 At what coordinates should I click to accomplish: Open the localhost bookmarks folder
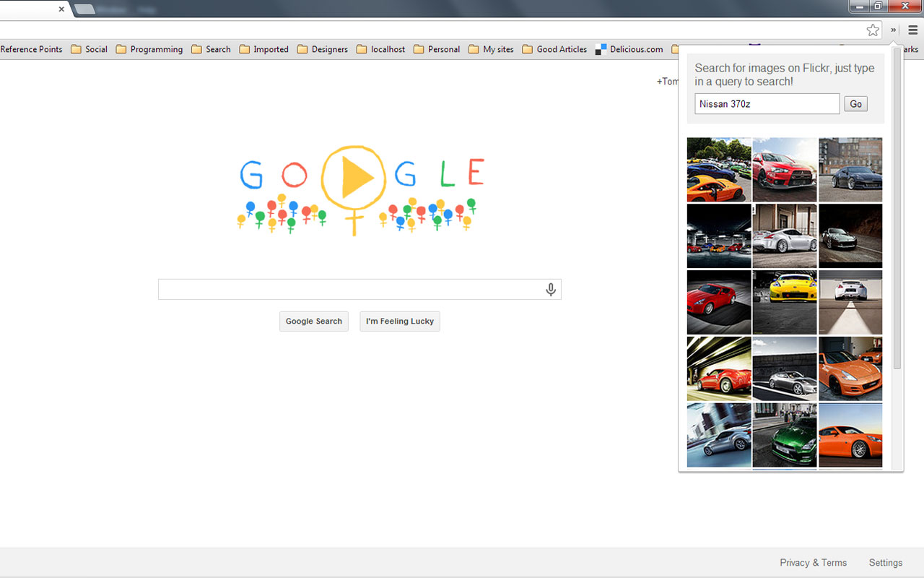click(x=381, y=49)
